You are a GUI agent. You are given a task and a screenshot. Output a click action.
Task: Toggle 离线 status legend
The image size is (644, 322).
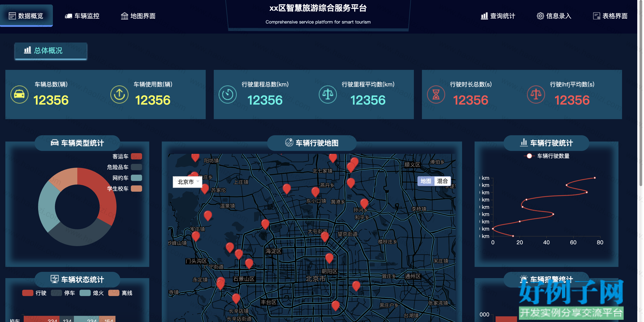click(x=120, y=293)
